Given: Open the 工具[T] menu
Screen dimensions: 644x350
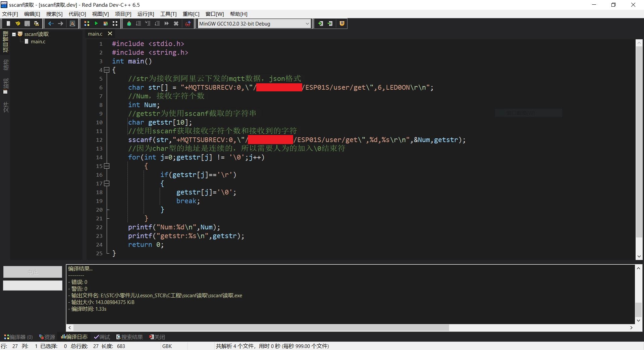Looking at the screenshot, I should pos(168,14).
